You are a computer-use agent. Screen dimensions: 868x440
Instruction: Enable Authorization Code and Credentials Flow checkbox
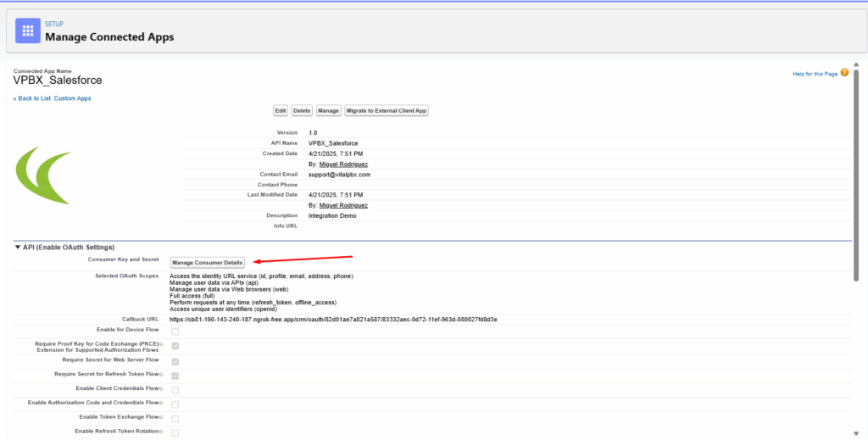coord(175,404)
